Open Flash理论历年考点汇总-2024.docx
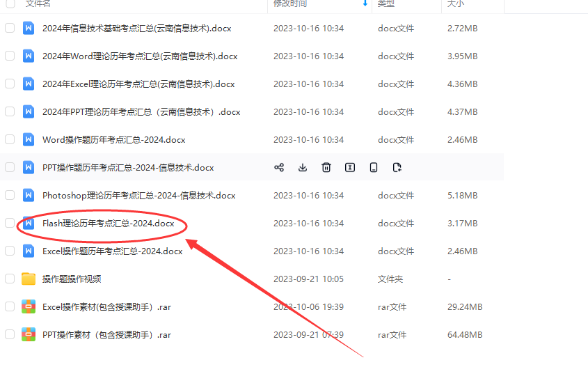This screenshot has height=374, width=588. 109,223
